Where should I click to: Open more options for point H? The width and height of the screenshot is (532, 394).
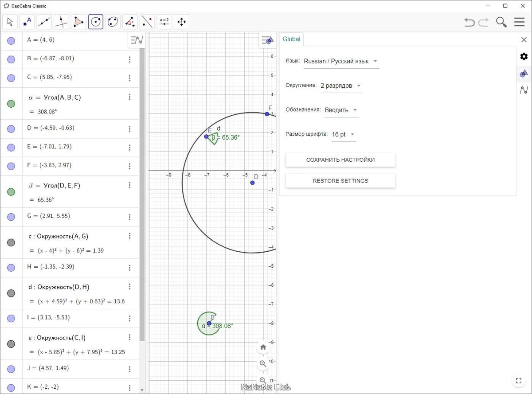point(129,268)
